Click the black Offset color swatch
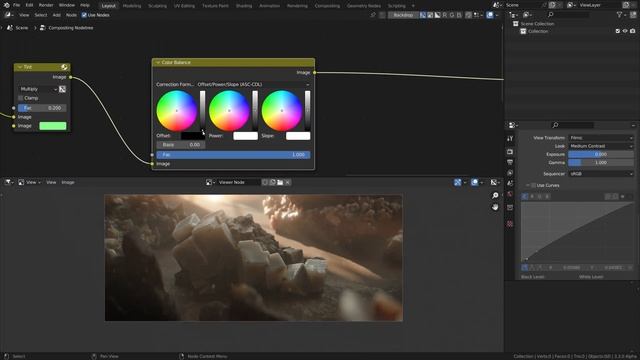Image resolution: width=640 pixels, height=360 pixels. coord(193,136)
